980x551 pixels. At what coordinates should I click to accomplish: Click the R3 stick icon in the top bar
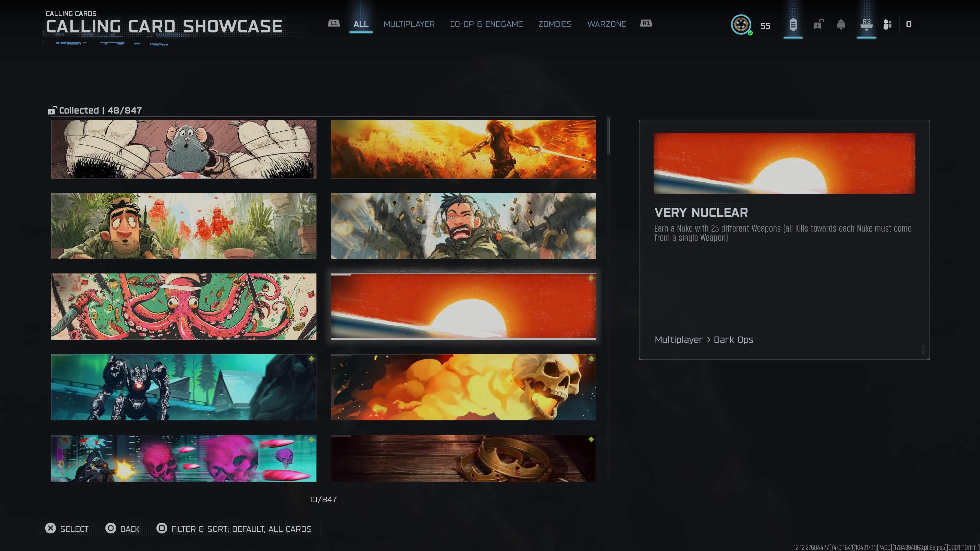tap(867, 24)
